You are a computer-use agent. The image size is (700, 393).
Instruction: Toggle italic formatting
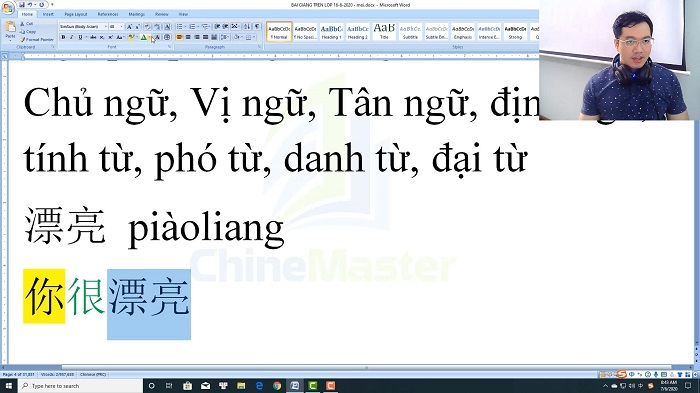[x=71, y=38]
